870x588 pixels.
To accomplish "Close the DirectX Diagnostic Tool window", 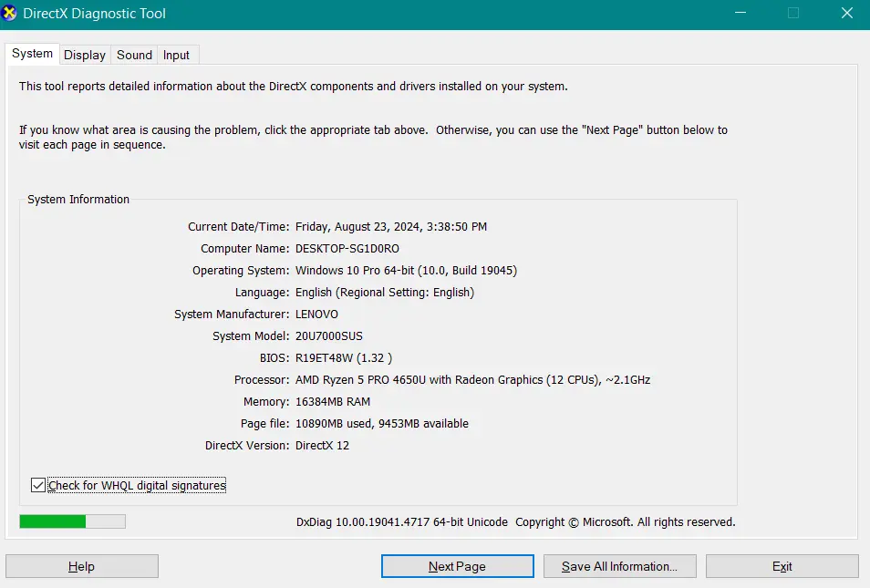I will 845,14.
